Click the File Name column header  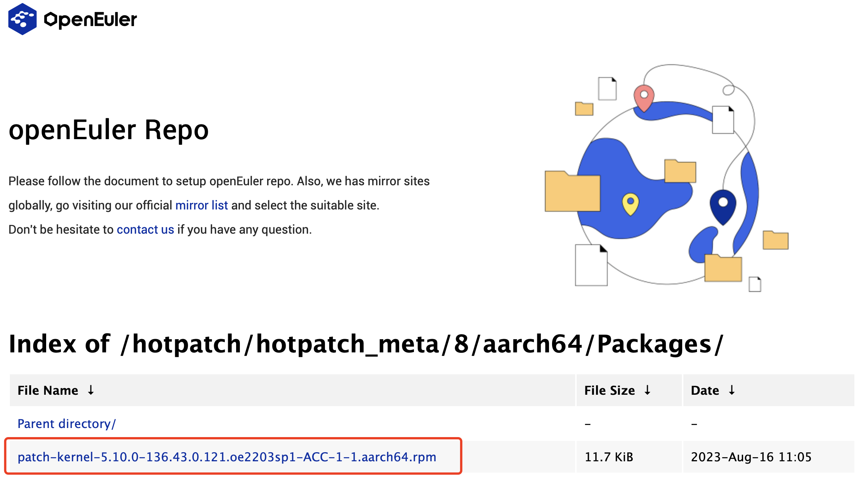[x=48, y=390]
